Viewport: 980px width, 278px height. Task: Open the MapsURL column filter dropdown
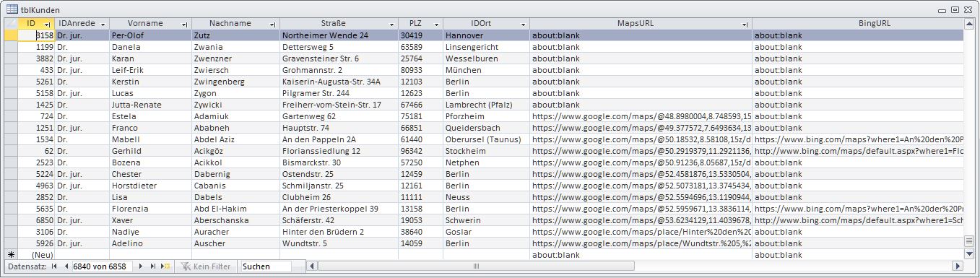[745, 25]
